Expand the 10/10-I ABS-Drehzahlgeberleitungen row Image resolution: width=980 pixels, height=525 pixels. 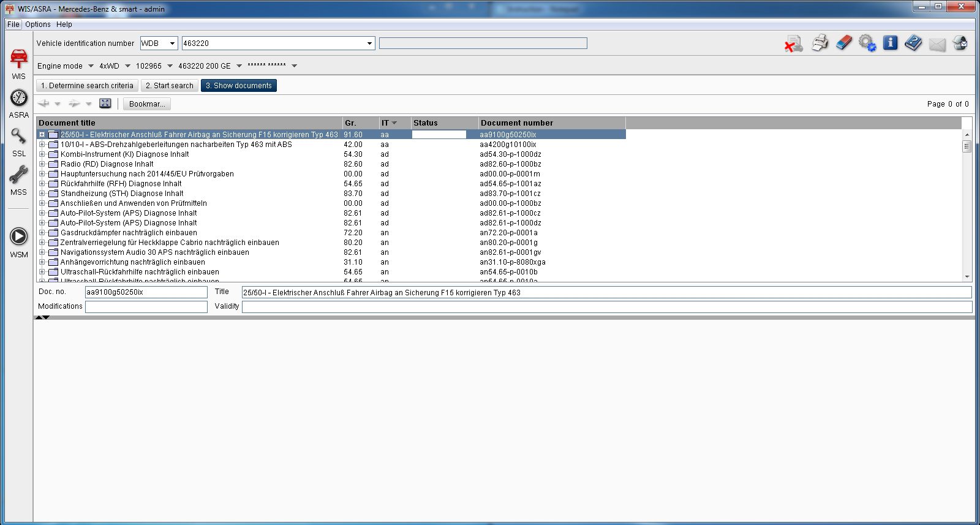pos(42,145)
